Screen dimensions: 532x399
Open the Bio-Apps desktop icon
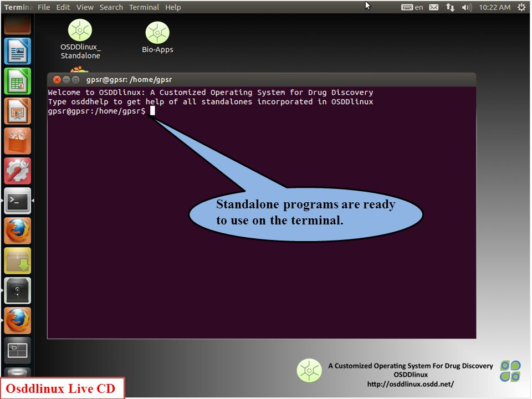(x=157, y=38)
